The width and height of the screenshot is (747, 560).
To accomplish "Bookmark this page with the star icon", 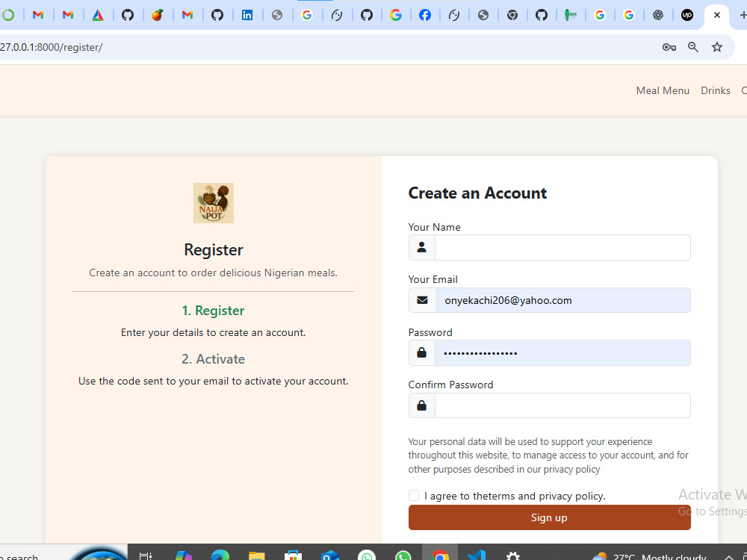I will point(717,47).
